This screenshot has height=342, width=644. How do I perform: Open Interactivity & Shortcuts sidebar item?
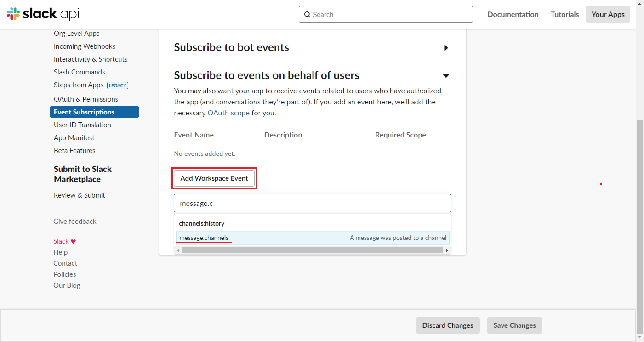tap(91, 59)
